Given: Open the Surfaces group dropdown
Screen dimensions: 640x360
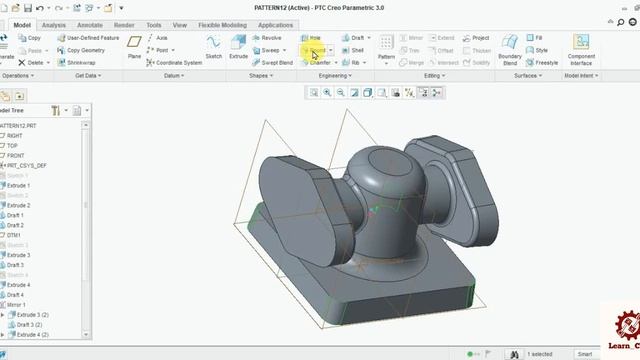Looking at the screenshot, I should pyautogui.click(x=528, y=76).
